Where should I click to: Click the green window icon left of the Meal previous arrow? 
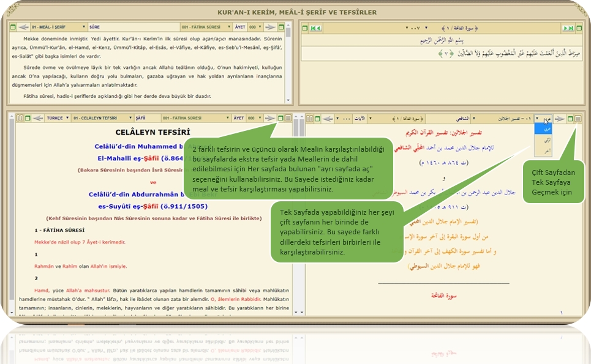click(x=13, y=27)
